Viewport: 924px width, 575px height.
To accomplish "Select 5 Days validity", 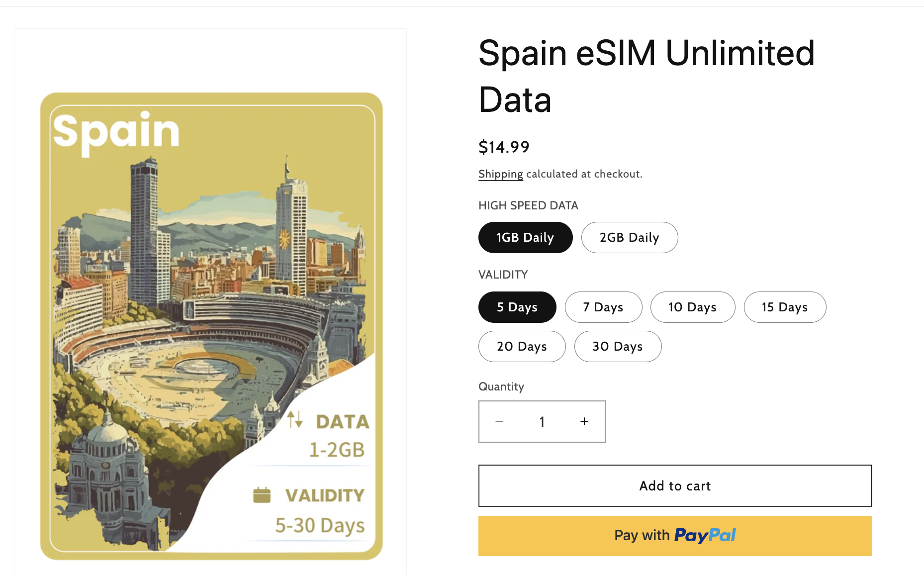I will [517, 307].
